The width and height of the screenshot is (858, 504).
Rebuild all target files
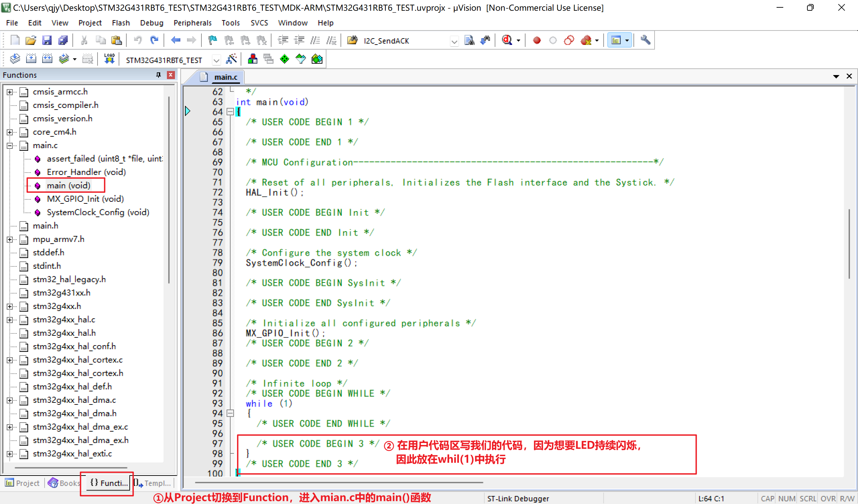47,59
